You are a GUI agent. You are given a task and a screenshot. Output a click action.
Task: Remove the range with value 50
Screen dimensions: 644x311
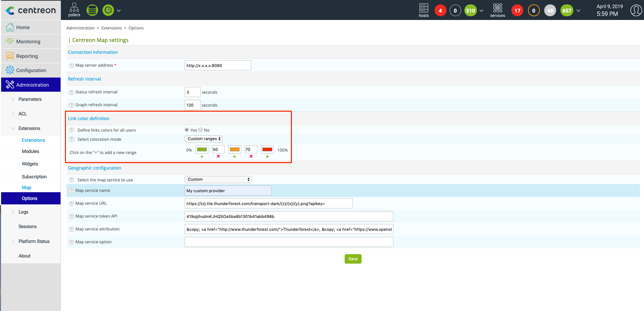218,156
